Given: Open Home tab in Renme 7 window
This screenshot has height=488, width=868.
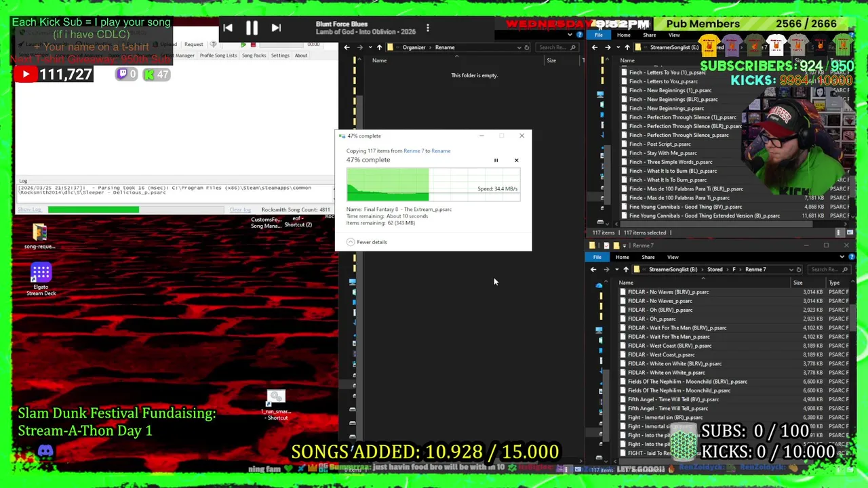Looking at the screenshot, I should pos(623,258).
